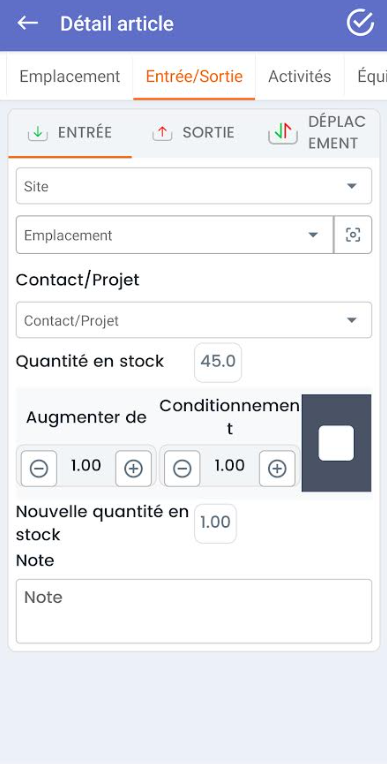Viewport: 387px width, 764px height.
Task: Expand the Contact/Projet dropdown
Action: tap(194, 320)
